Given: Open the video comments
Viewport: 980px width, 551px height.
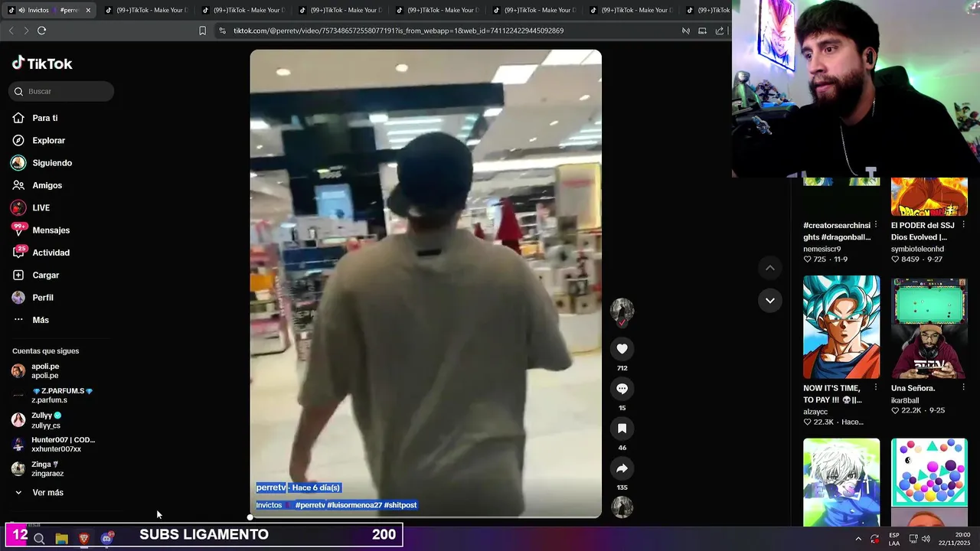Looking at the screenshot, I should (x=622, y=389).
